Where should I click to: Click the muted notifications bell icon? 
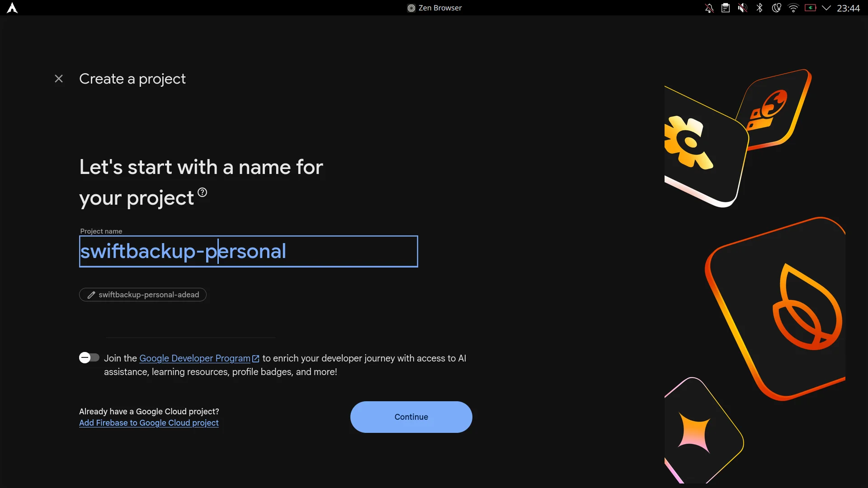(x=709, y=8)
